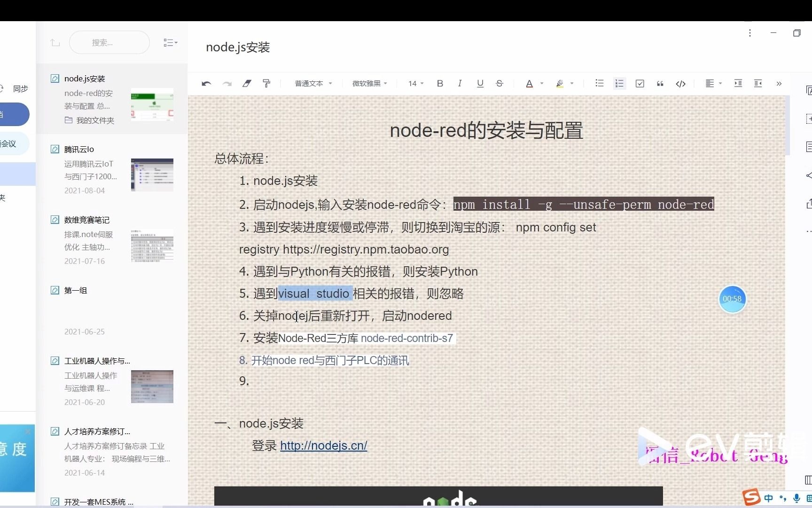Click the clear formatting eraser icon
The image size is (812, 508).
246,83
